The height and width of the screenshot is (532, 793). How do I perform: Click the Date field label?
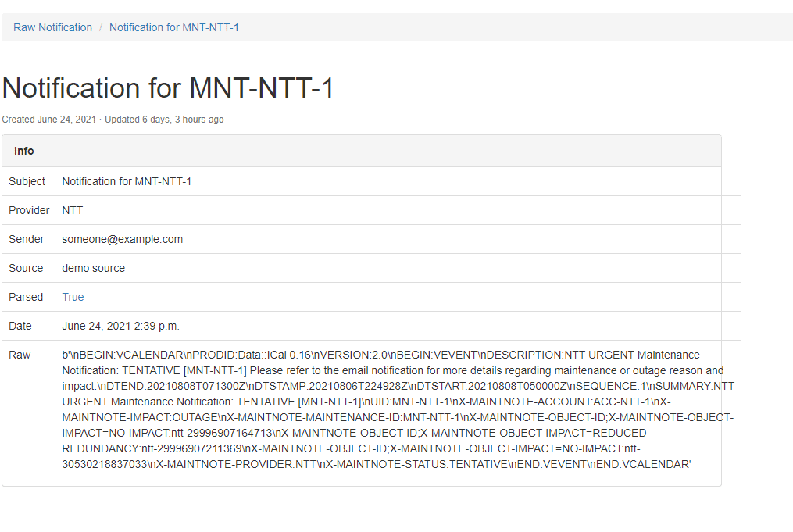(x=20, y=326)
